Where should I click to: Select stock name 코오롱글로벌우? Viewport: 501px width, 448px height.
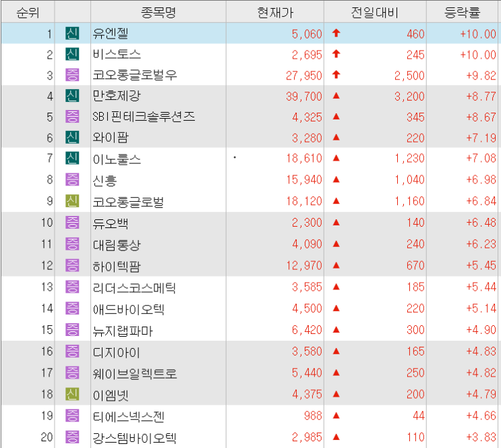point(134,75)
